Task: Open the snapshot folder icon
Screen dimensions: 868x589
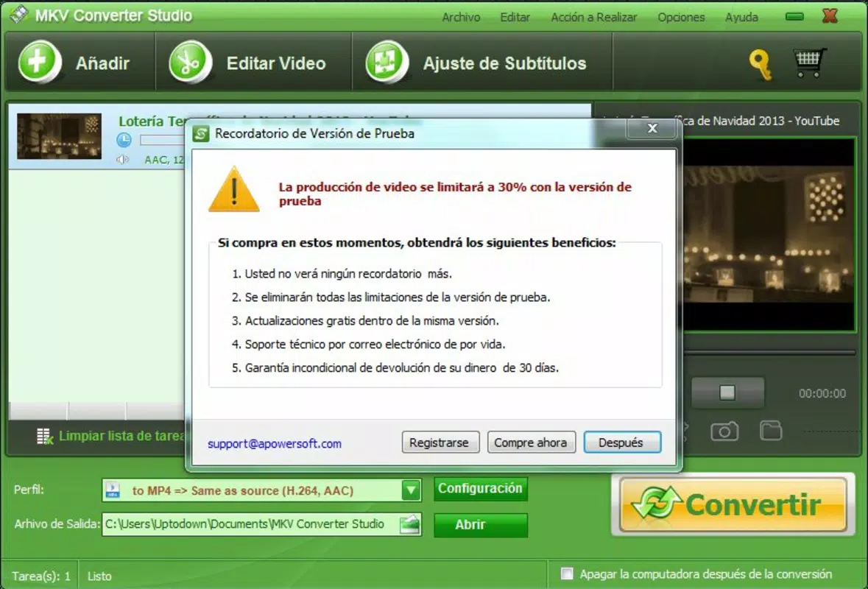Action: 771,430
